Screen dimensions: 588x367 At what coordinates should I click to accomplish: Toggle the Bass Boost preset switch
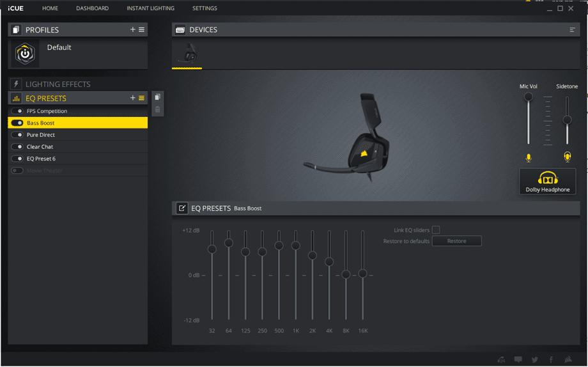[x=17, y=123]
